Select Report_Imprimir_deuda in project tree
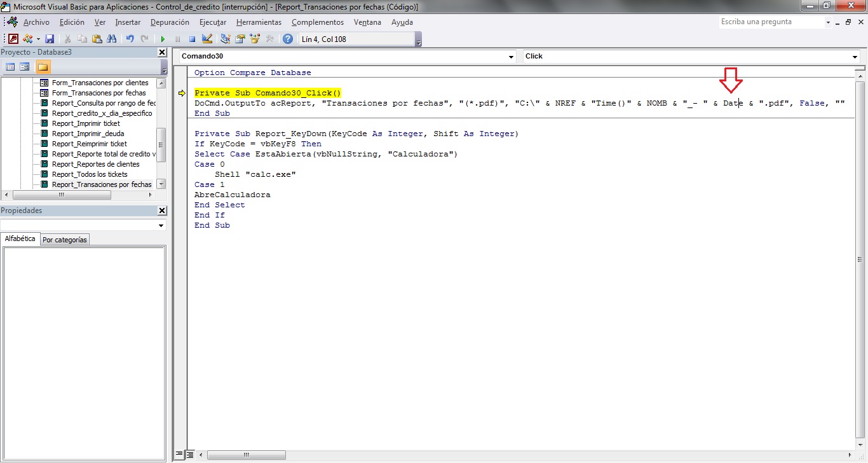This screenshot has height=463, width=868. tap(88, 134)
